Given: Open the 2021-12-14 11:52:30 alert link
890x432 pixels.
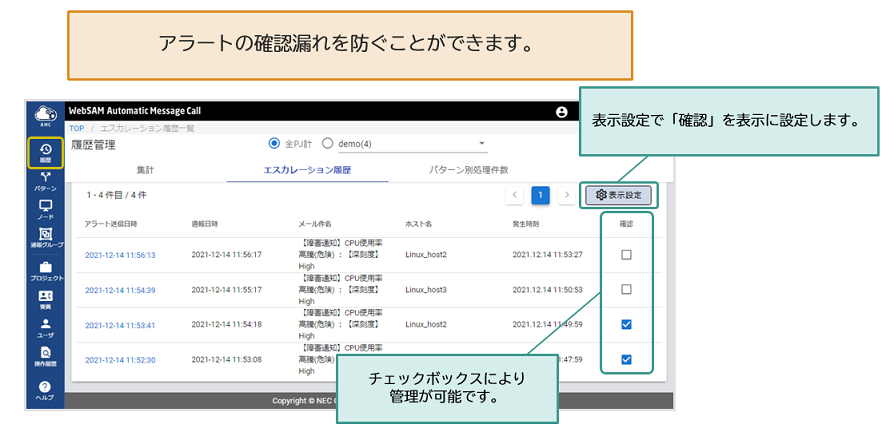Looking at the screenshot, I should click(120, 359).
